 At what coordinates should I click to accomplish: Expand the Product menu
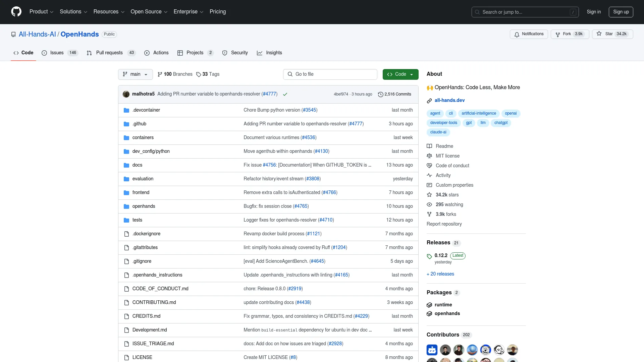41,12
